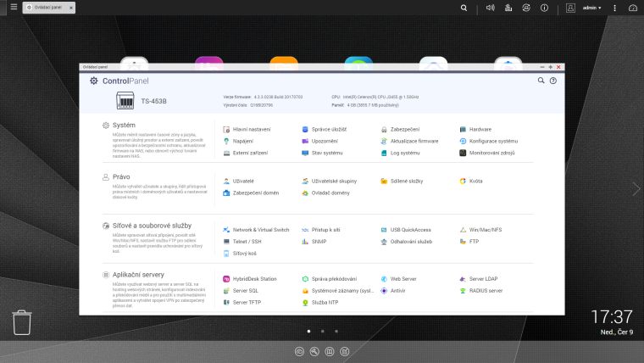Open Server TFTP settings
The image size is (644, 363).
click(242, 303)
